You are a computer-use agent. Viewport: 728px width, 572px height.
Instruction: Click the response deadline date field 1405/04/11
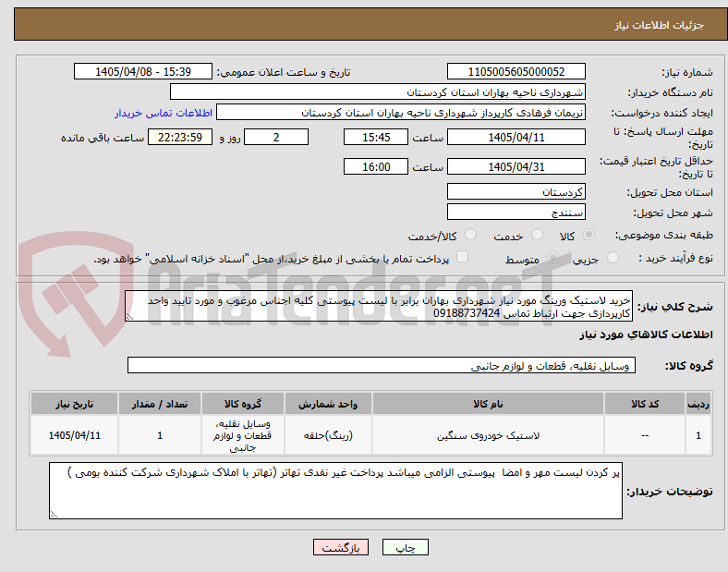click(x=516, y=137)
